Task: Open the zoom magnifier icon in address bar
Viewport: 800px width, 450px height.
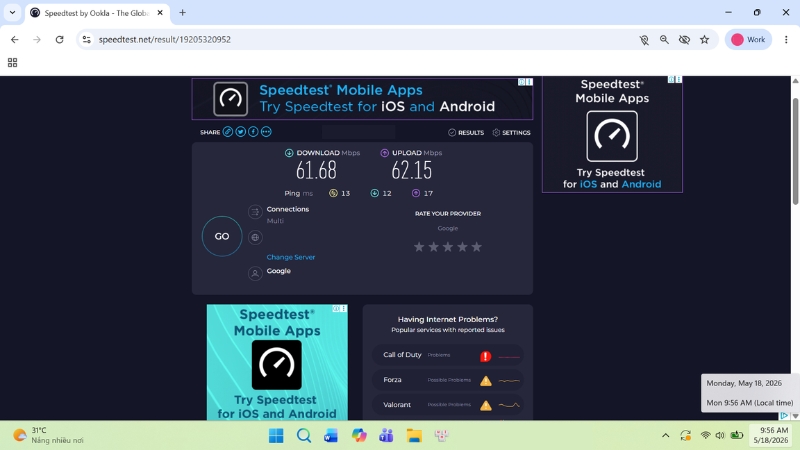Action: [x=664, y=39]
